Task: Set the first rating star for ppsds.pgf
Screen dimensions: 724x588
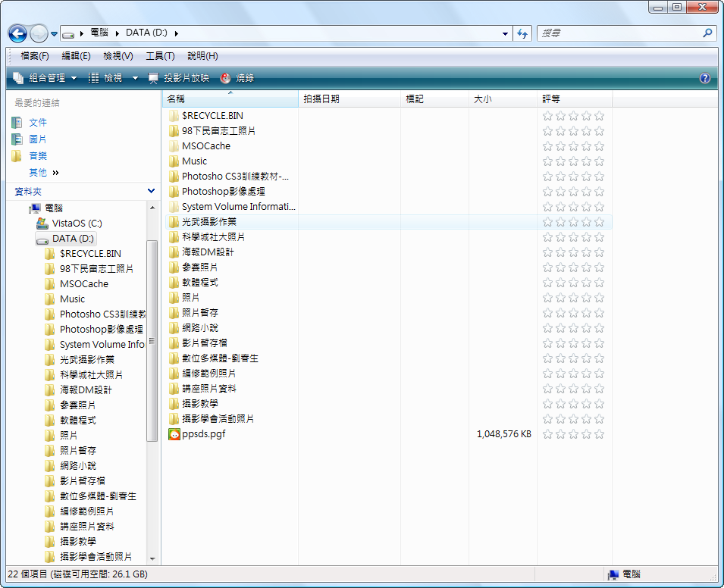Action: (x=547, y=434)
